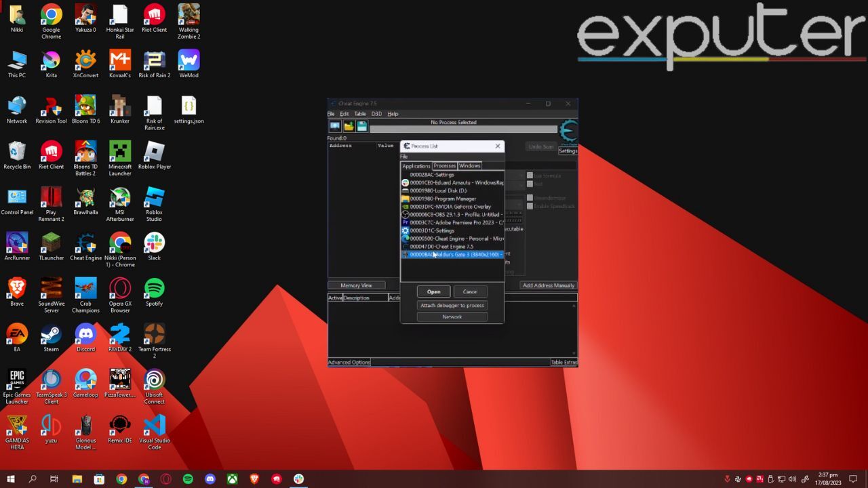Open the Table menu in Cheat Engine

pos(360,114)
